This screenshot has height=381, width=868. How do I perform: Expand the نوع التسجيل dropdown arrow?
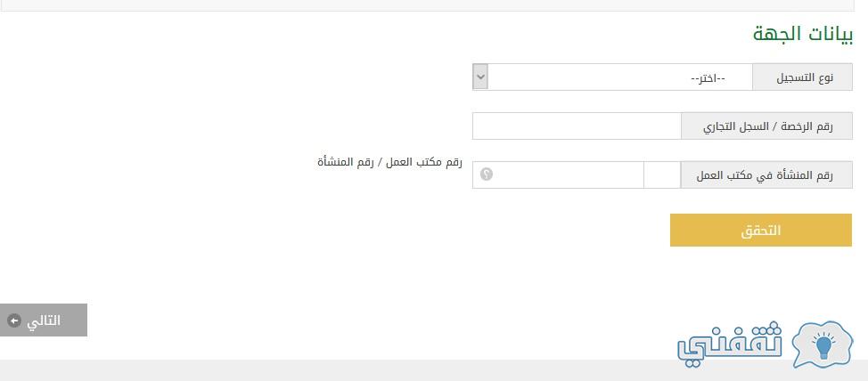click(480, 77)
